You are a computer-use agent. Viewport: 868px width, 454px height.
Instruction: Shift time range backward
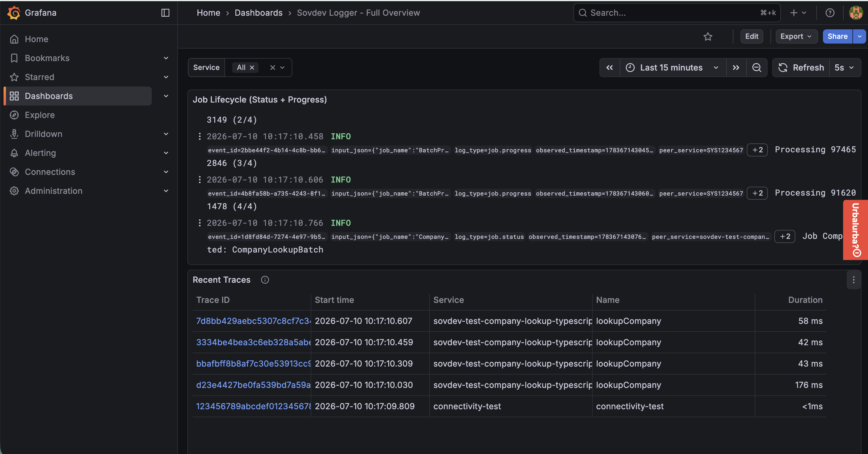click(609, 68)
